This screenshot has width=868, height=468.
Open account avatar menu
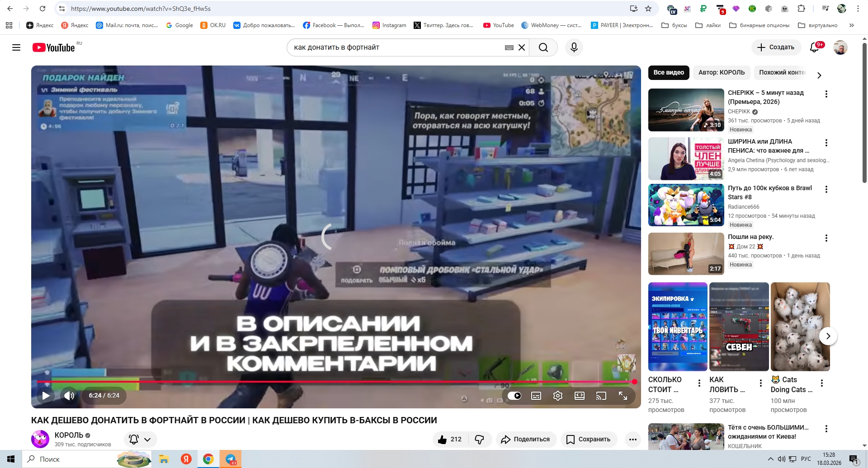pos(840,47)
